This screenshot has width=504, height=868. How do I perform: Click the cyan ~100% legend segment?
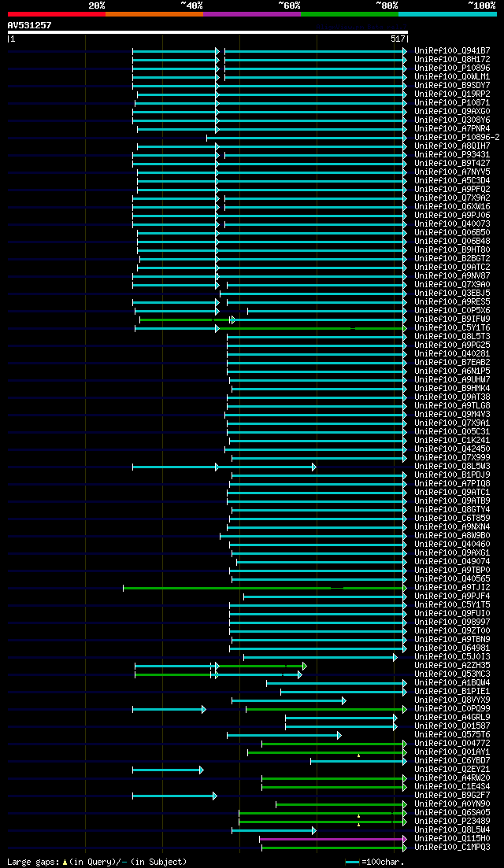(x=447, y=13)
